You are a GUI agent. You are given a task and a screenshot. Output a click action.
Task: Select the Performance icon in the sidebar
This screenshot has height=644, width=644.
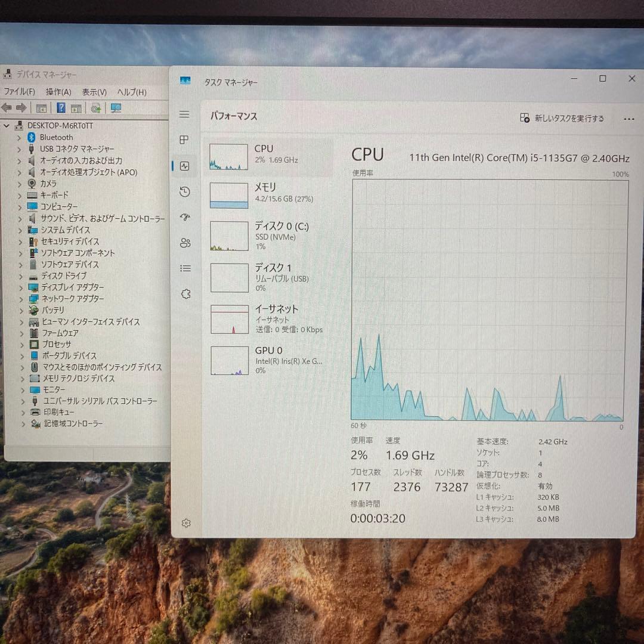point(185,166)
